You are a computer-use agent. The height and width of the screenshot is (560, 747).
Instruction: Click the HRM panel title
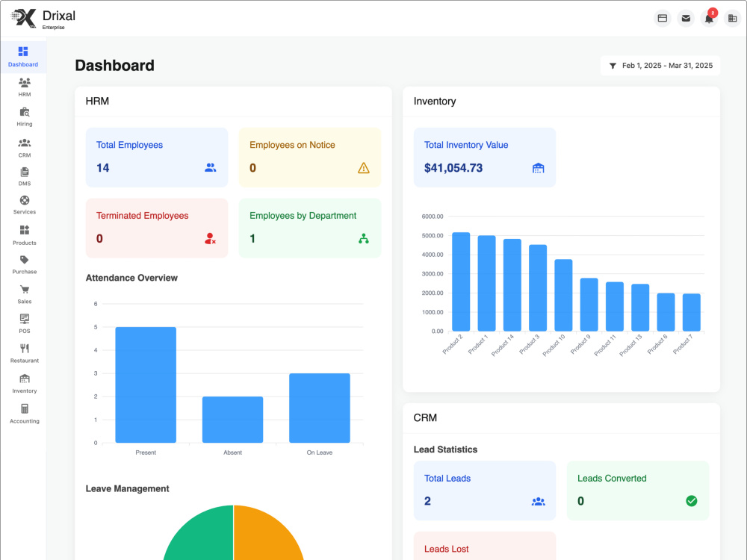tap(97, 101)
